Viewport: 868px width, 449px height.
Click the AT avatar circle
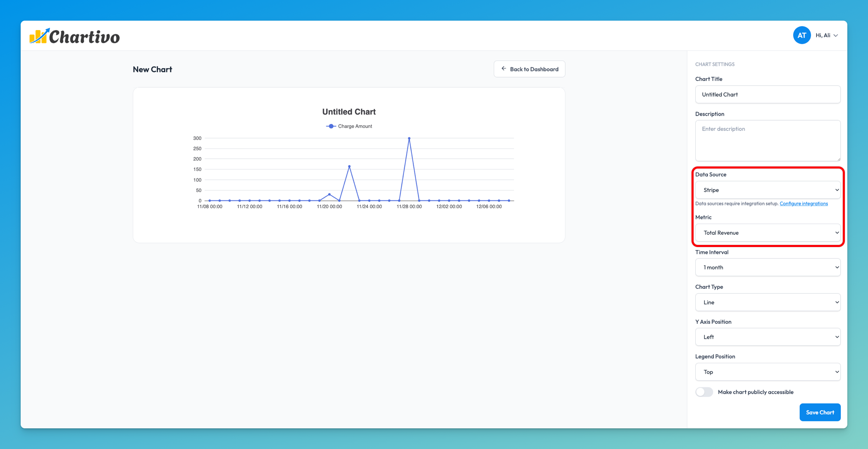pyautogui.click(x=802, y=35)
